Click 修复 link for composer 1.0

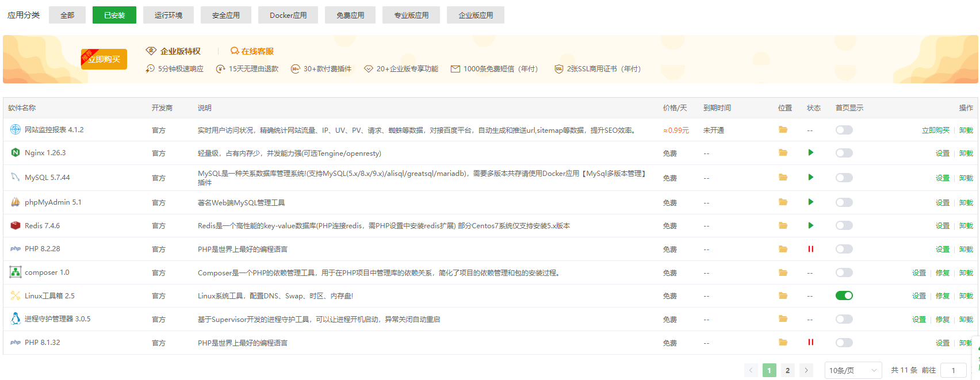[942, 272]
